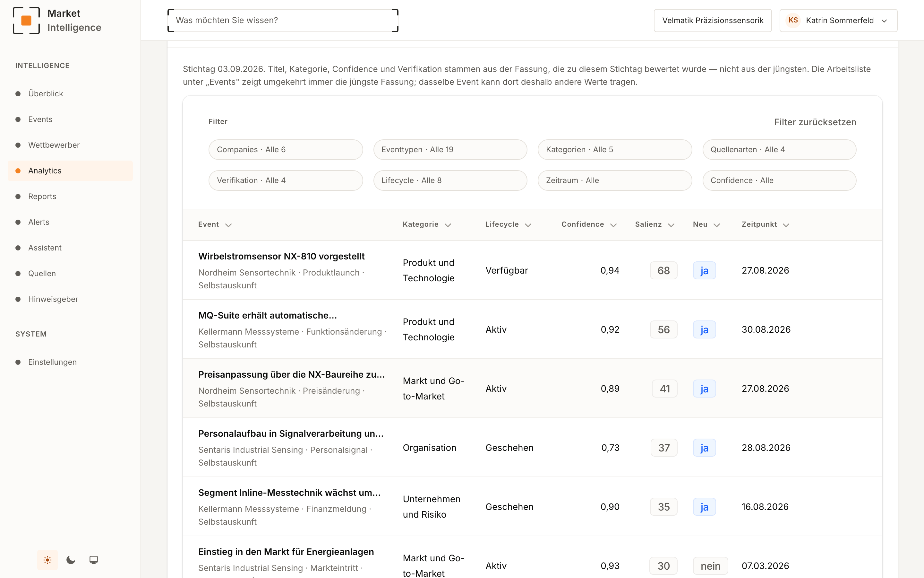This screenshot has width=924, height=578.
Task: Open the Lifecycle filter pill
Action: coord(450,180)
